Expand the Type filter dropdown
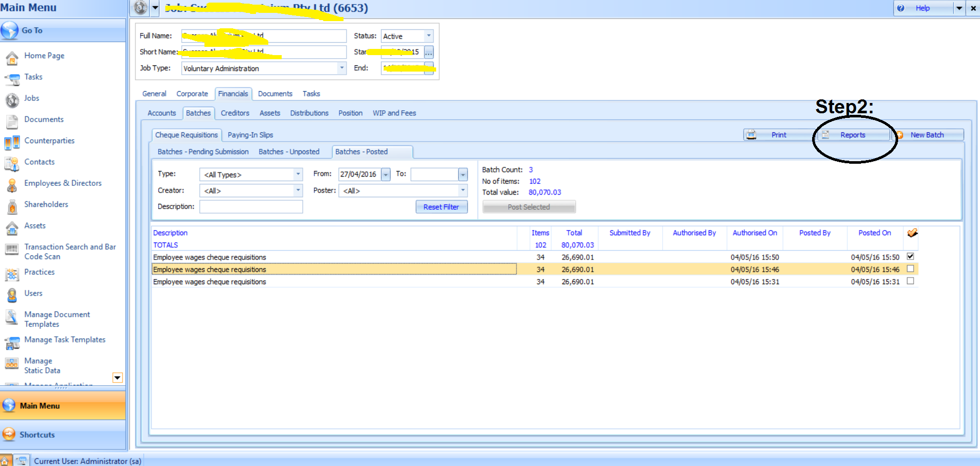Image resolution: width=980 pixels, height=466 pixels. (298, 175)
